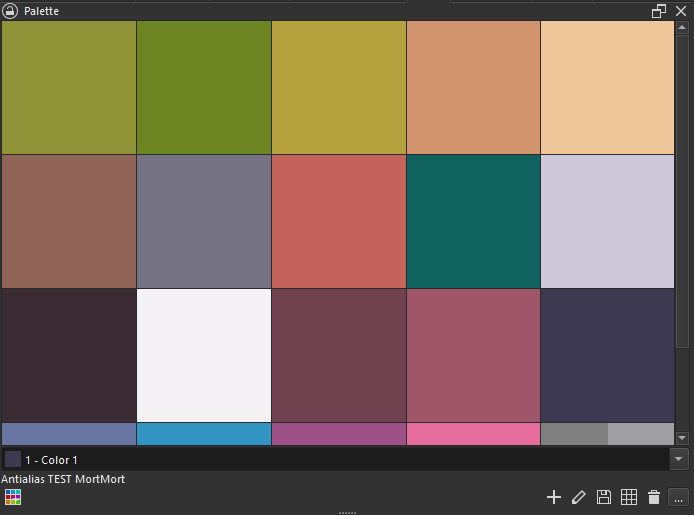Screen dimensions: 694x515
Task: Click the scrollbar up arrow
Action: (x=682, y=27)
